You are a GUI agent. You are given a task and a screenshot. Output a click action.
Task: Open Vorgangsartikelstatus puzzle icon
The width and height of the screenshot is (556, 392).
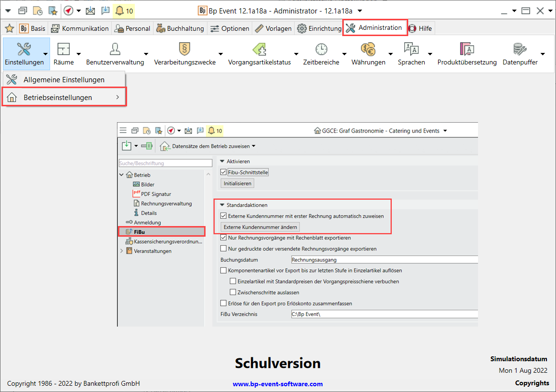[x=259, y=49]
